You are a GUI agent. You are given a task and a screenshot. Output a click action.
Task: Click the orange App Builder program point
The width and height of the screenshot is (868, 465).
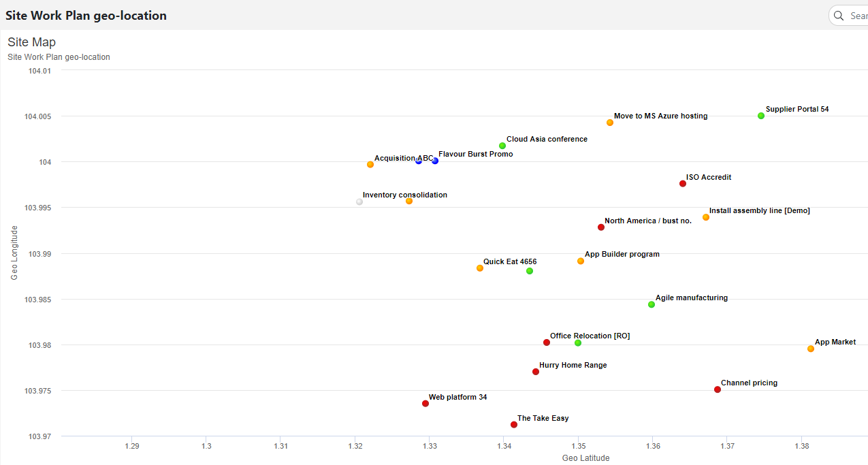click(581, 261)
